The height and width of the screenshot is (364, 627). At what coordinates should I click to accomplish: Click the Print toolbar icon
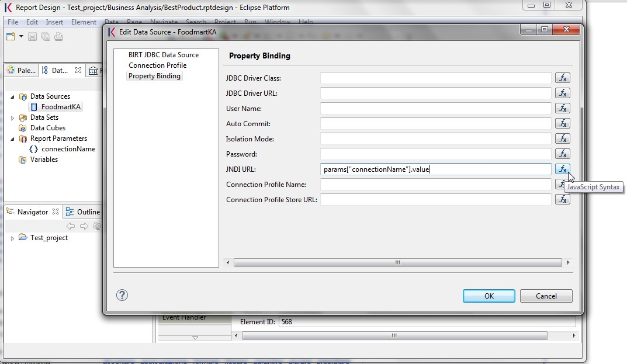(x=59, y=37)
